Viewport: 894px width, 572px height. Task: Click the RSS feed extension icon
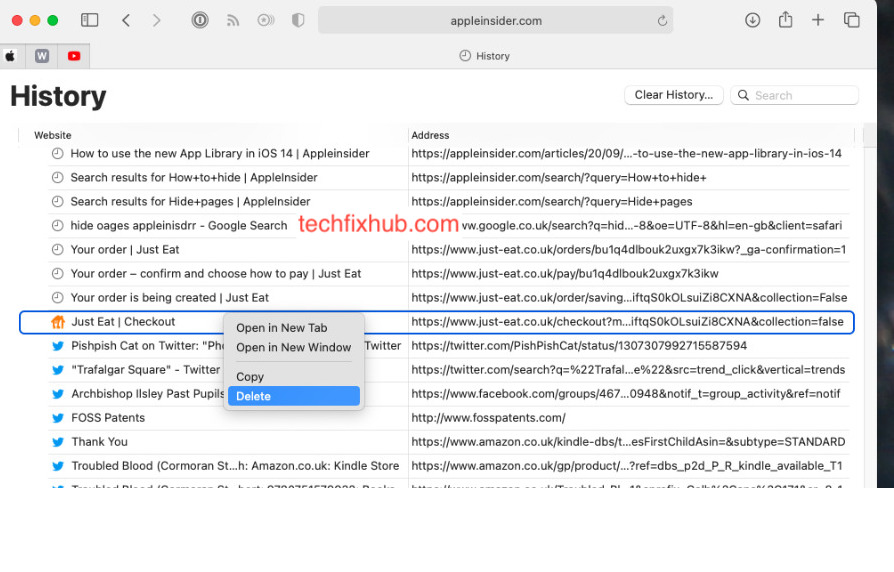[233, 21]
